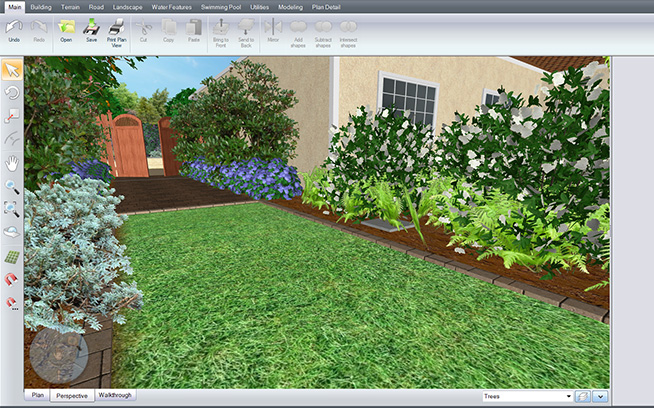Screen dimensions: 654x408
Task: Open a file with the Open icon
Action: tap(66, 28)
